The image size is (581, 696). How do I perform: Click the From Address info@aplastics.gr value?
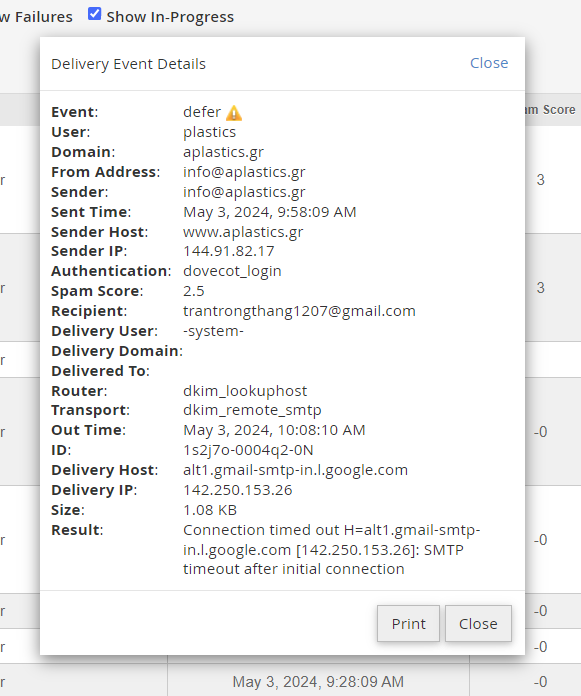[x=244, y=172]
